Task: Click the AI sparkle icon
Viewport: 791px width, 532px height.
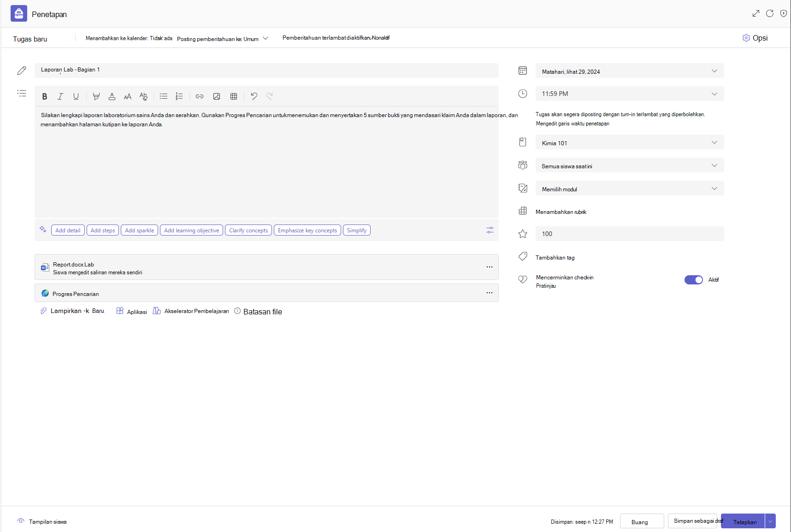Action: click(x=43, y=229)
